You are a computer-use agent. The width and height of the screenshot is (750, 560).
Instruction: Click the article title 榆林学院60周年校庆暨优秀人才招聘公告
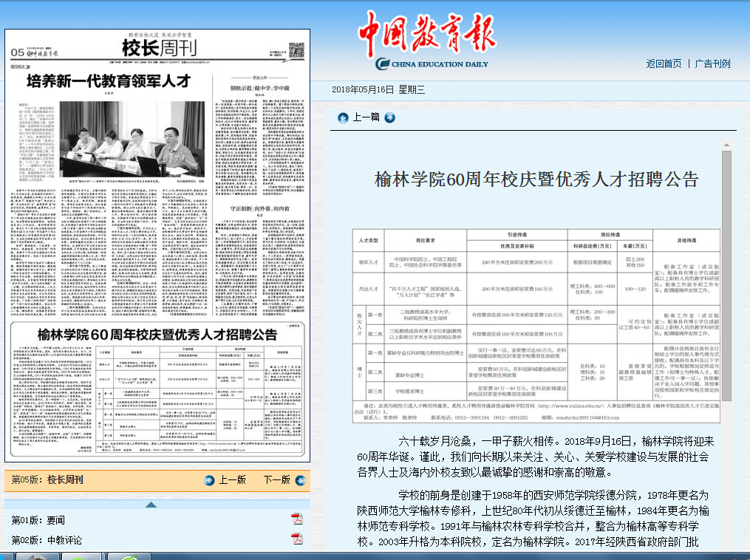[536, 180]
